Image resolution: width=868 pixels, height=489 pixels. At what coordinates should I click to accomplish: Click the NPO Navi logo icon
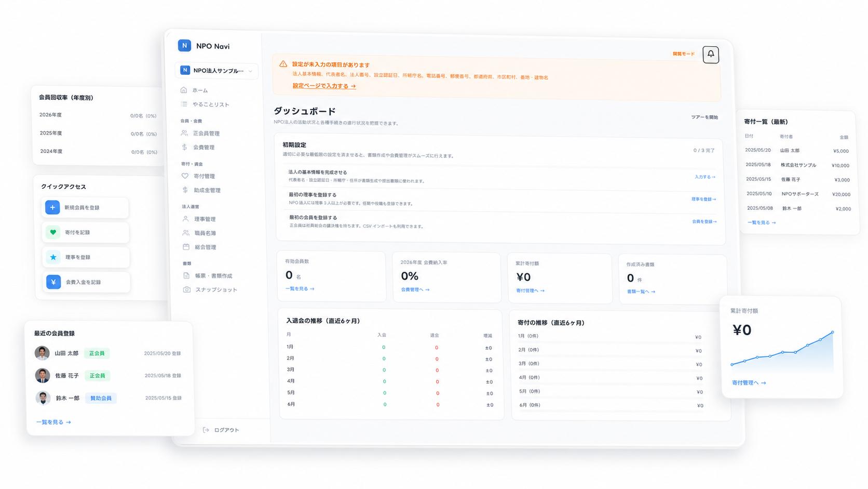[x=184, y=46]
